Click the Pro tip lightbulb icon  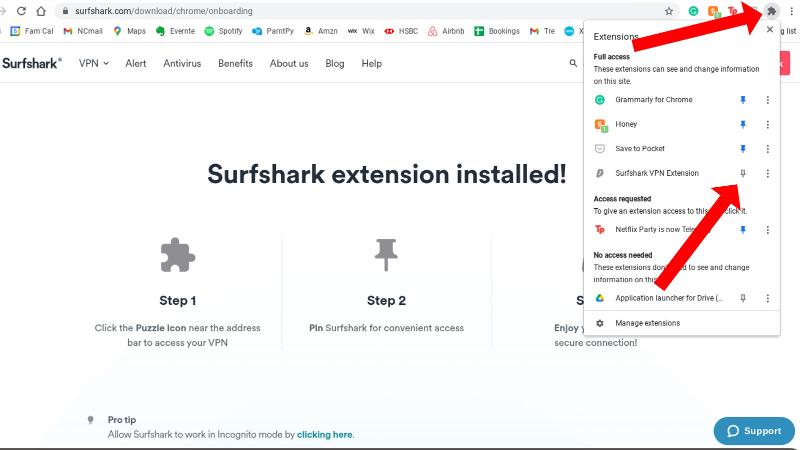tap(90, 420)
